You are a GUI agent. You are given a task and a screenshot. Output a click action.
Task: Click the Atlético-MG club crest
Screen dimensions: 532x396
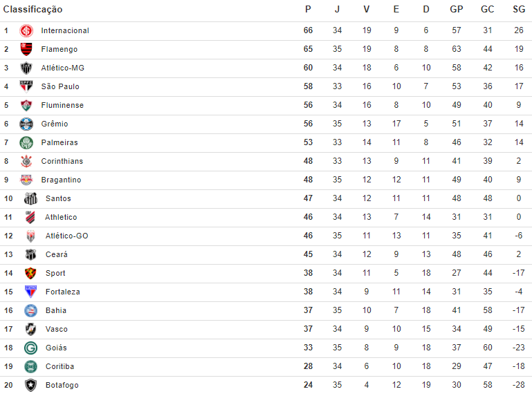tap(26, 68)
